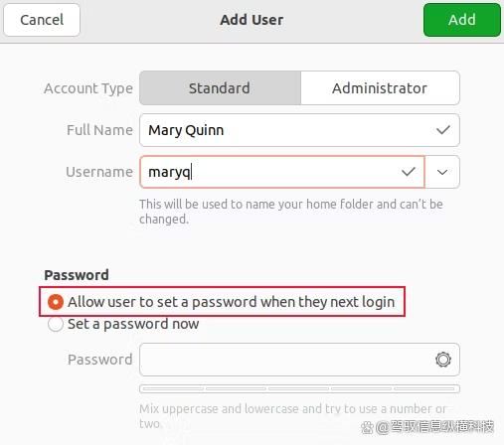Click the Username field label
This screenshot has height=445, width=504.
click(x=99, y=172)
